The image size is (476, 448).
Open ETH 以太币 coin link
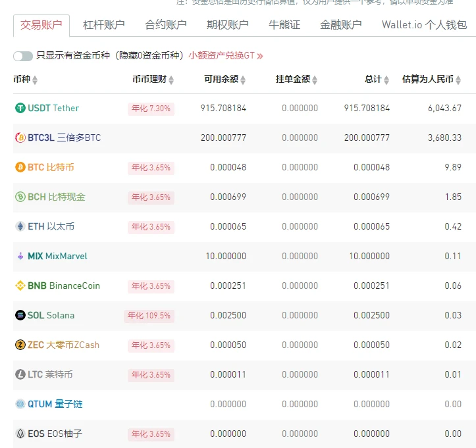tap(51, 226)
